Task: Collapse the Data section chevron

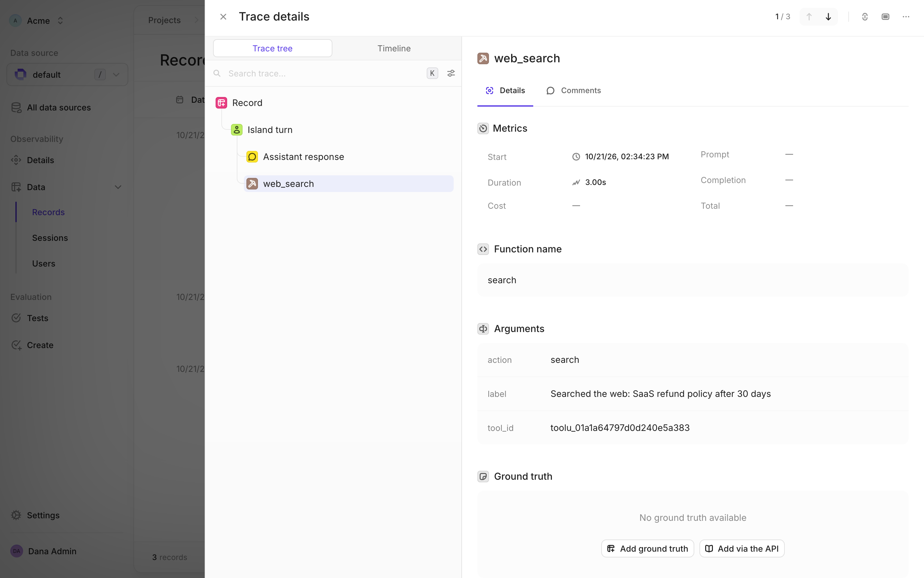Action: (x=118, y=187)
